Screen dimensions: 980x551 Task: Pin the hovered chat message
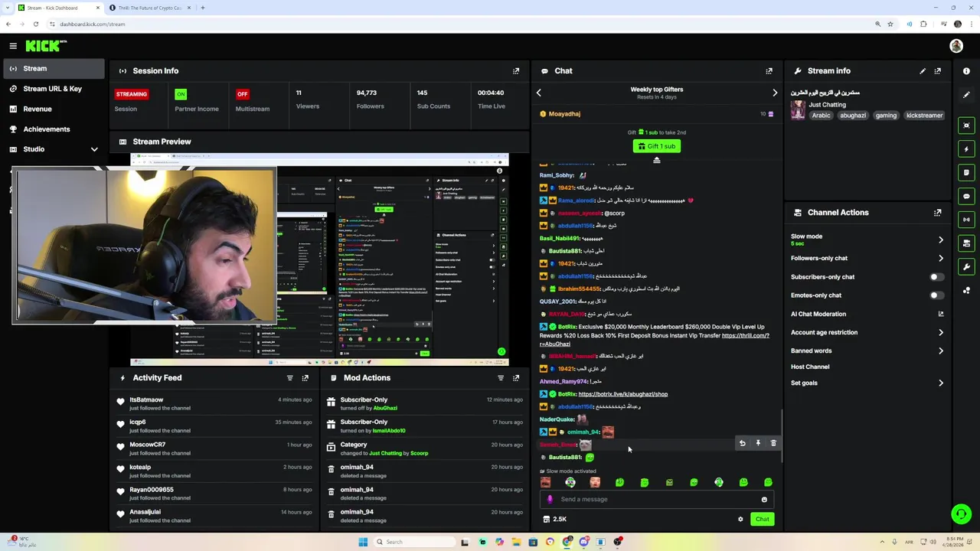pyautogui.click(x=758, y=443)
